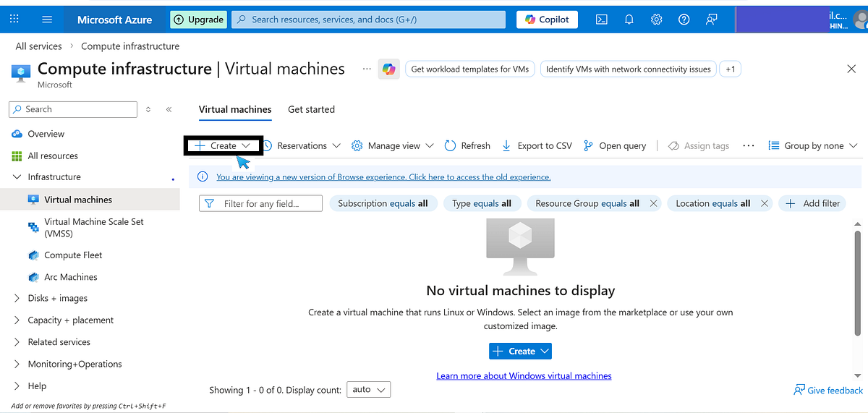Screen dimensions: 868x413
Task: Focus the sidebar Search field
Action: click(73, 109)
